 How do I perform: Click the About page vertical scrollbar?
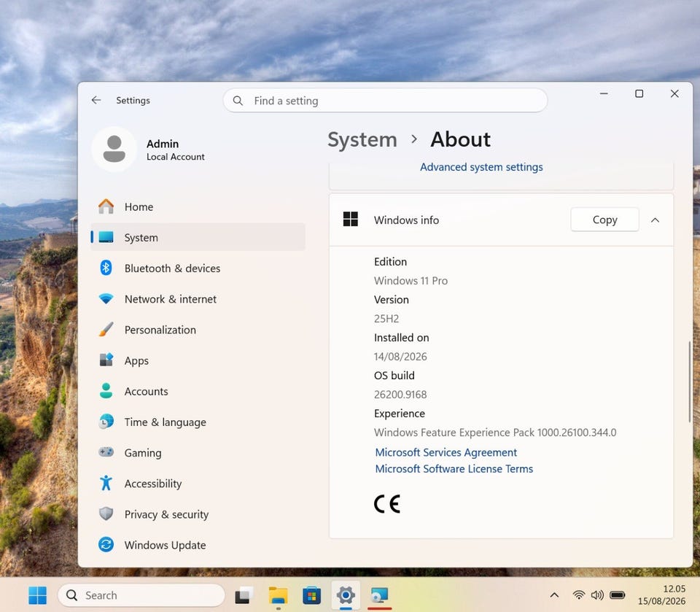[689, 382]
